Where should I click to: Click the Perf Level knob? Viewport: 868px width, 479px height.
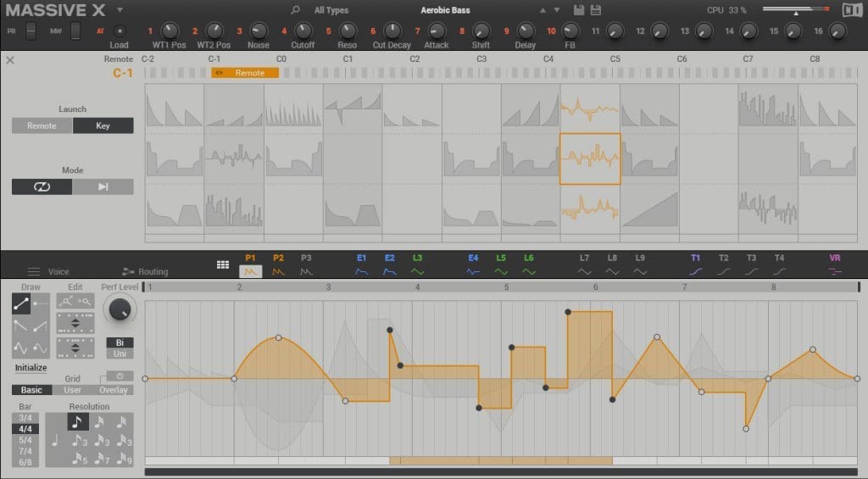(120, 309)
